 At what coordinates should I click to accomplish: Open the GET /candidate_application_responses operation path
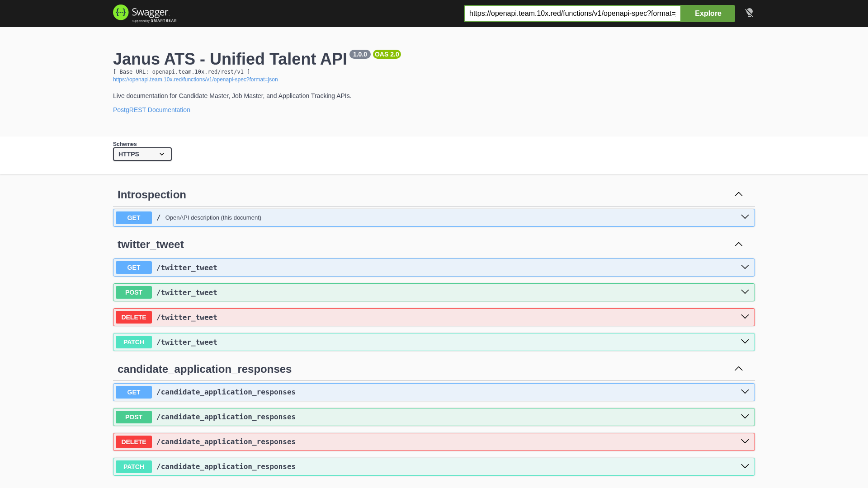coord(226,392)
